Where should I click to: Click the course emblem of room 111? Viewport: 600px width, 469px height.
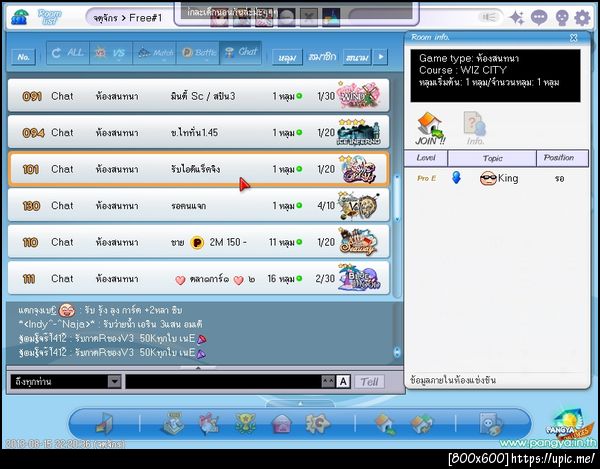click(359, 277)
